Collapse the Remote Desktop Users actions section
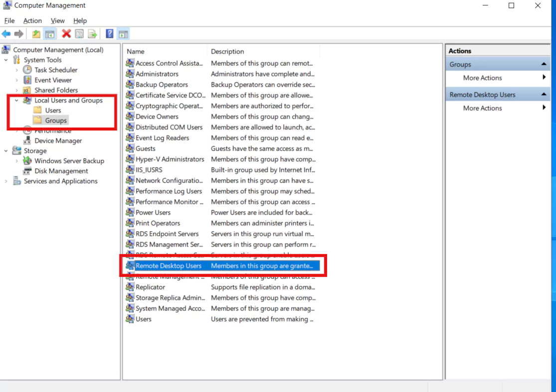556x392 pixels. pos(544,95)
